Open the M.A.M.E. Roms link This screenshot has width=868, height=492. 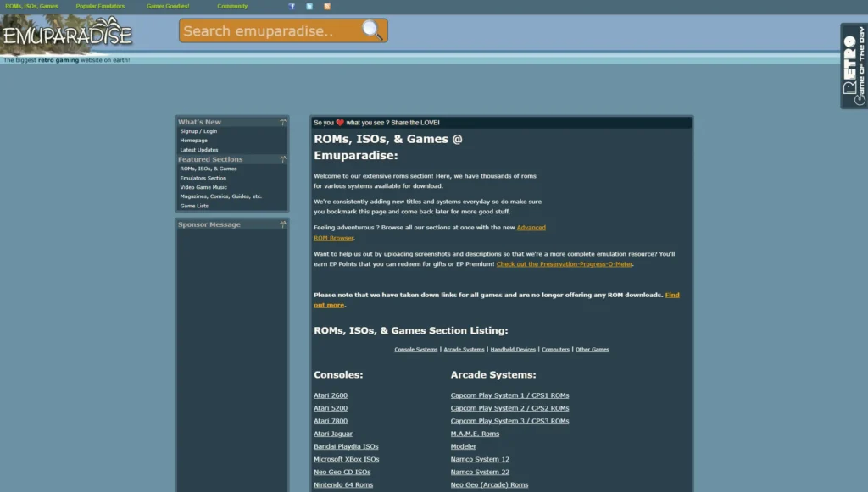tap(475, 434)
